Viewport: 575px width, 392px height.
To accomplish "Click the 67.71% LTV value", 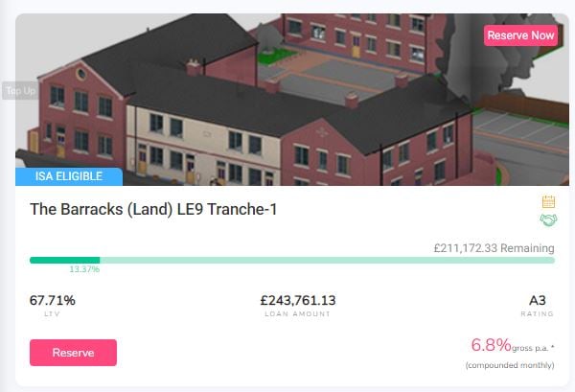I will [53, 300].
